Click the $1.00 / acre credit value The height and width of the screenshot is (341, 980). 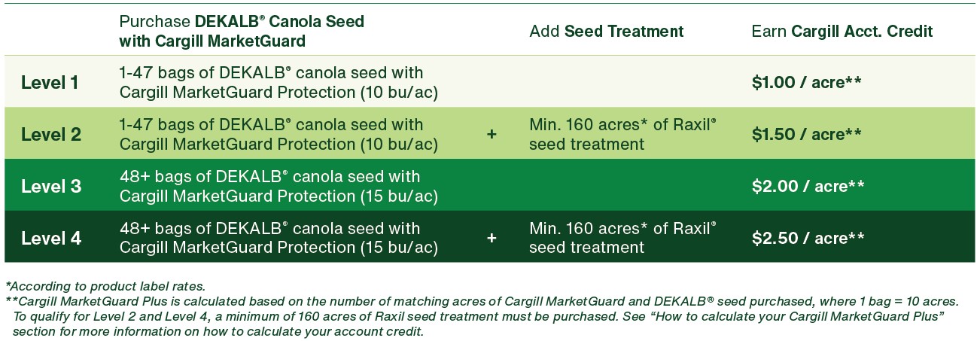(806, 82)
